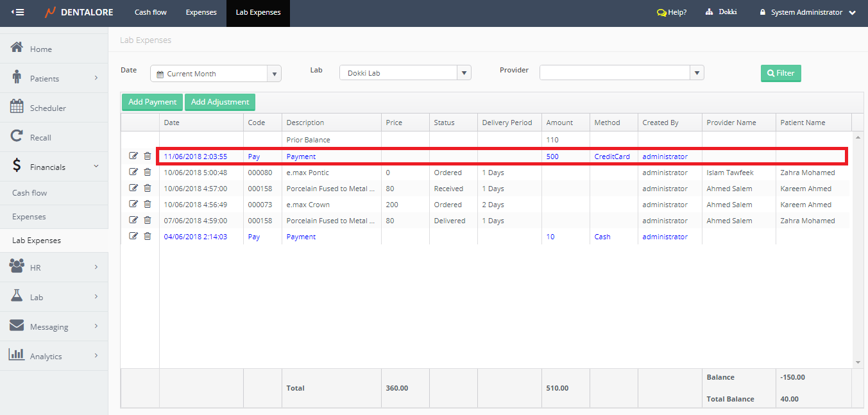Open the Scheduler calendar in the sidebar
This screenshot has width=868, height=415.
point(47,108)
